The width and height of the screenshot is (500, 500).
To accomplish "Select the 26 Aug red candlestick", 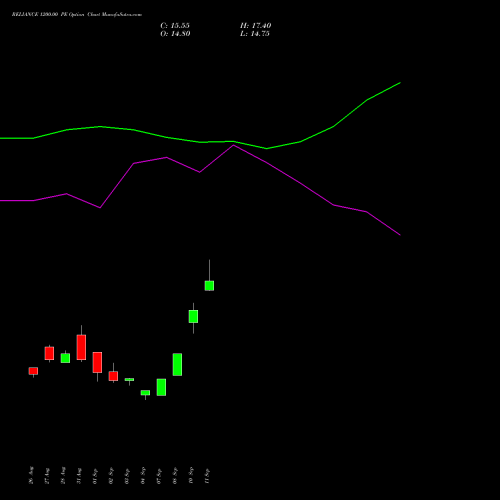I will (x=33, y=371).
